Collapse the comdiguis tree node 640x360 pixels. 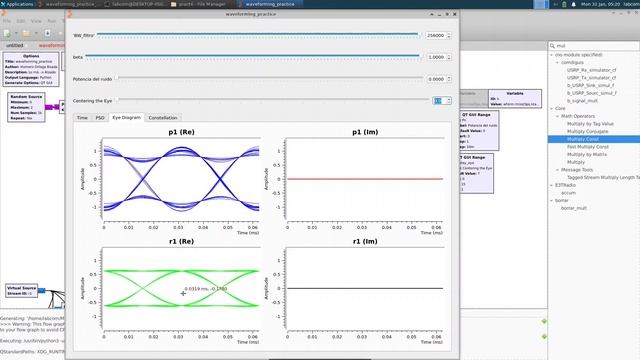557,62
